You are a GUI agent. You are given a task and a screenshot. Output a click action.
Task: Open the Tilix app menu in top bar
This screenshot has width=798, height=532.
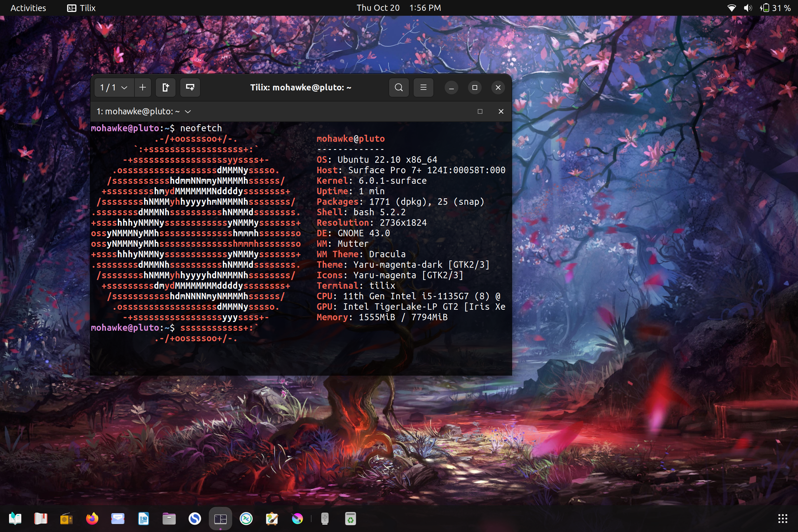(81, 8)
